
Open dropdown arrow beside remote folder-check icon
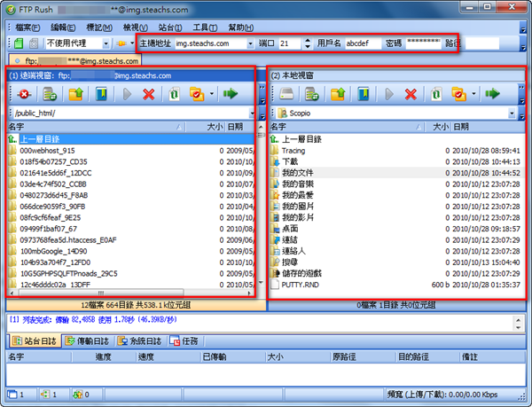pos(212,94)
